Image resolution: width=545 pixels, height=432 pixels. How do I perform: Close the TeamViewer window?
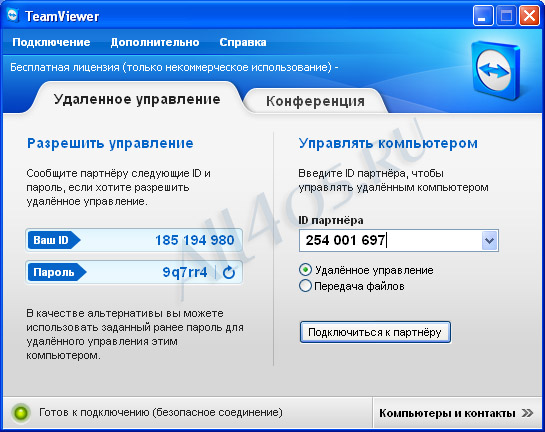point(529,16)
